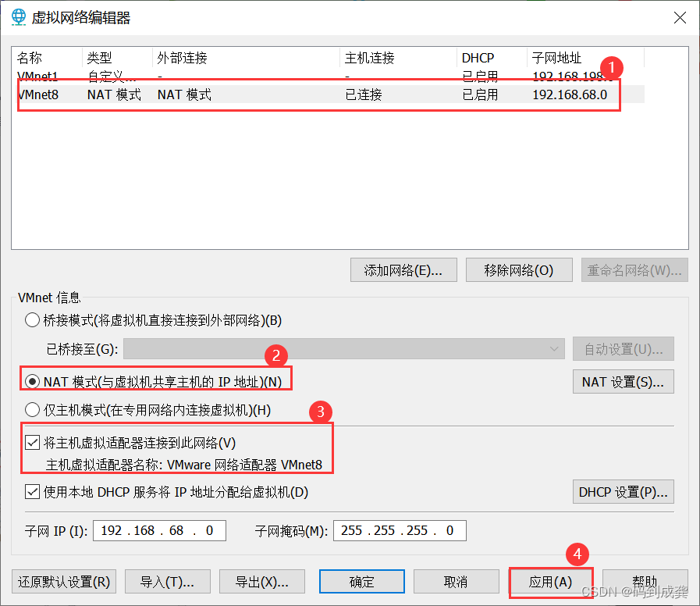Click the 子网 IP input field
Screen dimensions: 700x606
pyautogui.click(x=159, y=530)
